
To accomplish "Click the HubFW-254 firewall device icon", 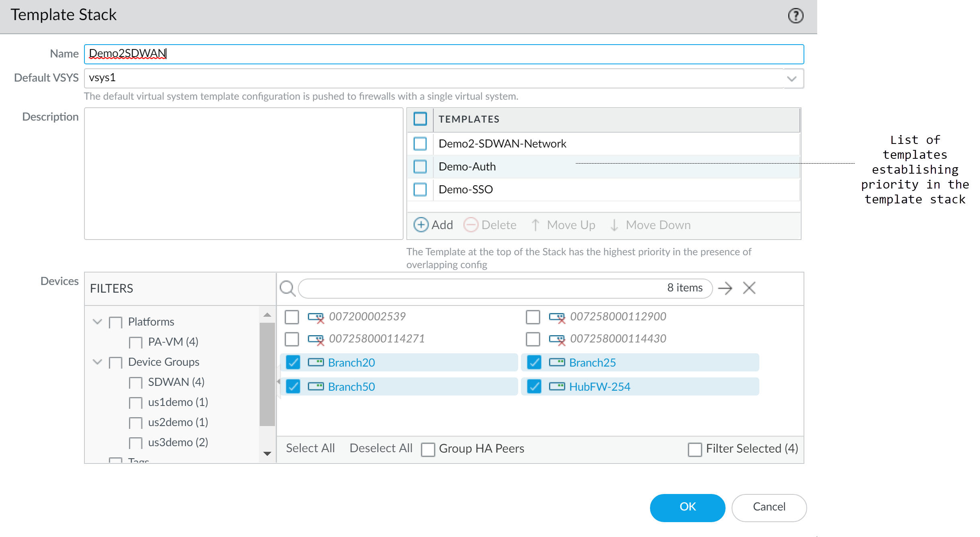I will pos(557,387).
